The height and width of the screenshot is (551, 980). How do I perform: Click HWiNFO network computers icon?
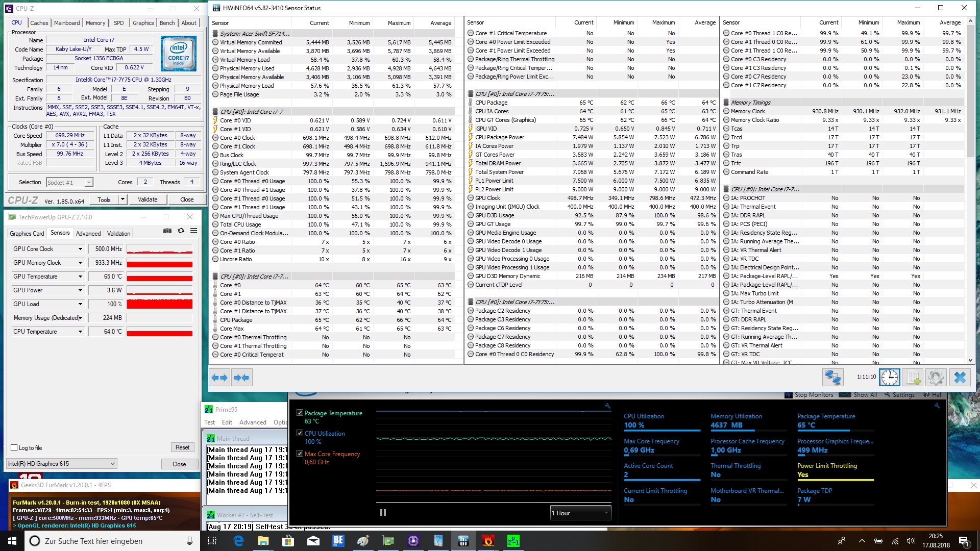[832, 378]
